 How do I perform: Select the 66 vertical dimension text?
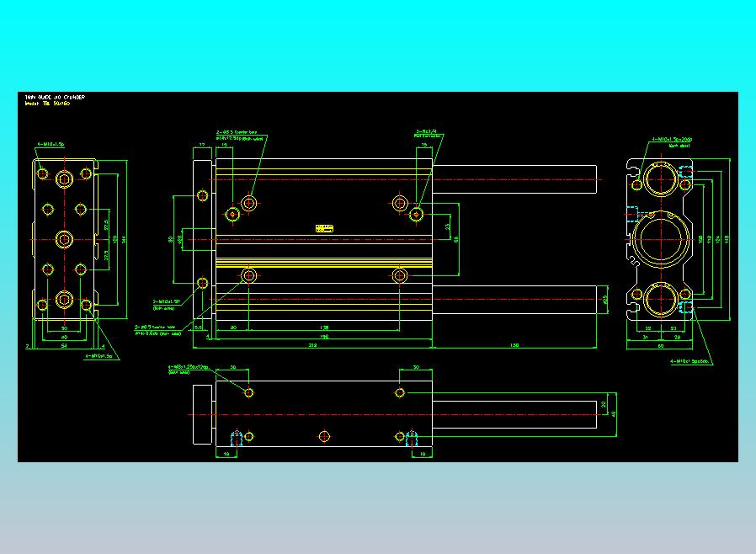point(455,239)
